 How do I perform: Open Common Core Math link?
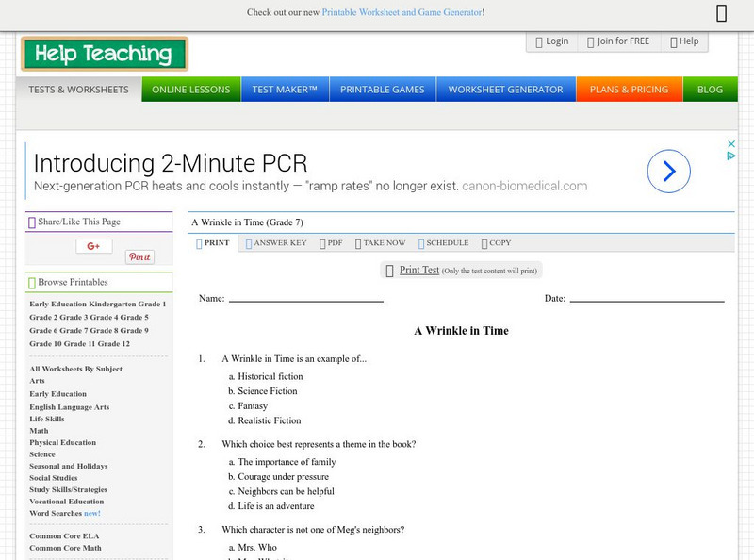65,548
